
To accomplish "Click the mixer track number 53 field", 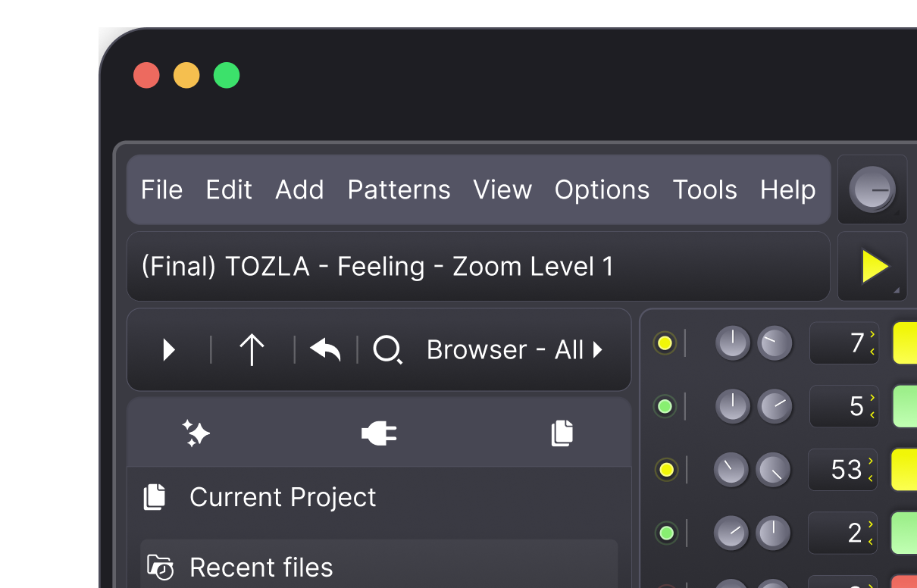I will pos(843,470).
